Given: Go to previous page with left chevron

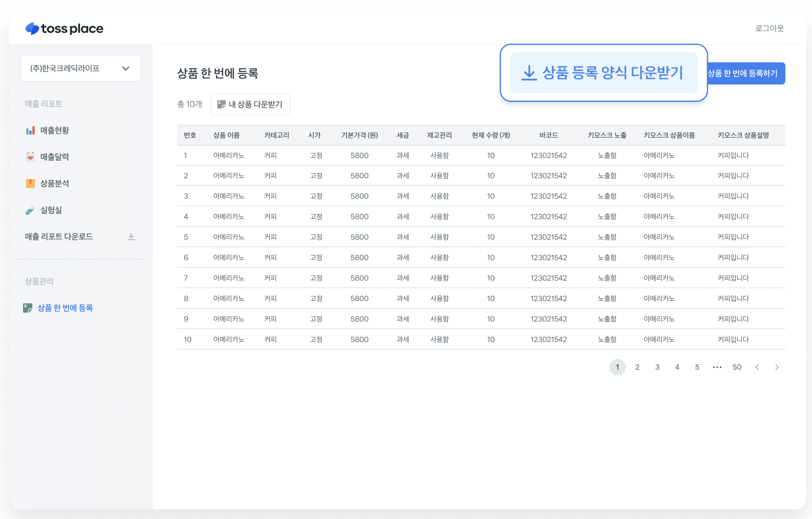Looking at the screenshot, I should pyautogui.click(x=757, y=367).
